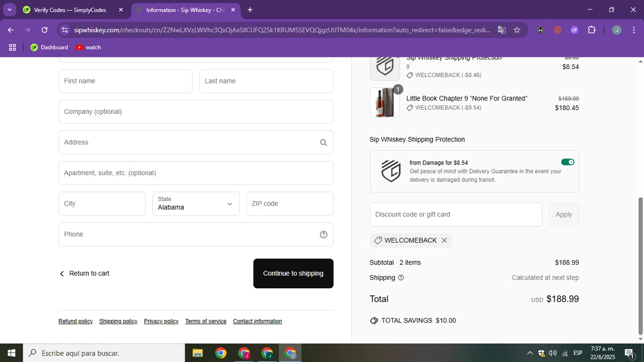Click the translate page icon in address bar

pos(501,30)
